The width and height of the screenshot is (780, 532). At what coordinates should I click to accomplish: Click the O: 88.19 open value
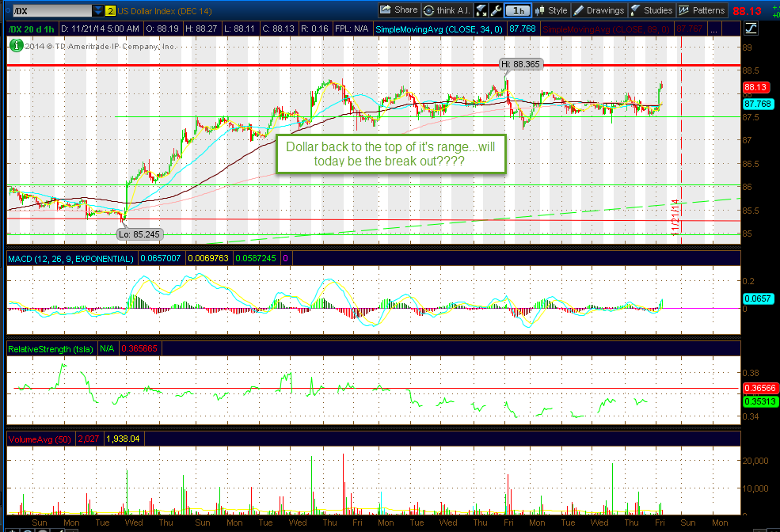pos(162,28)
